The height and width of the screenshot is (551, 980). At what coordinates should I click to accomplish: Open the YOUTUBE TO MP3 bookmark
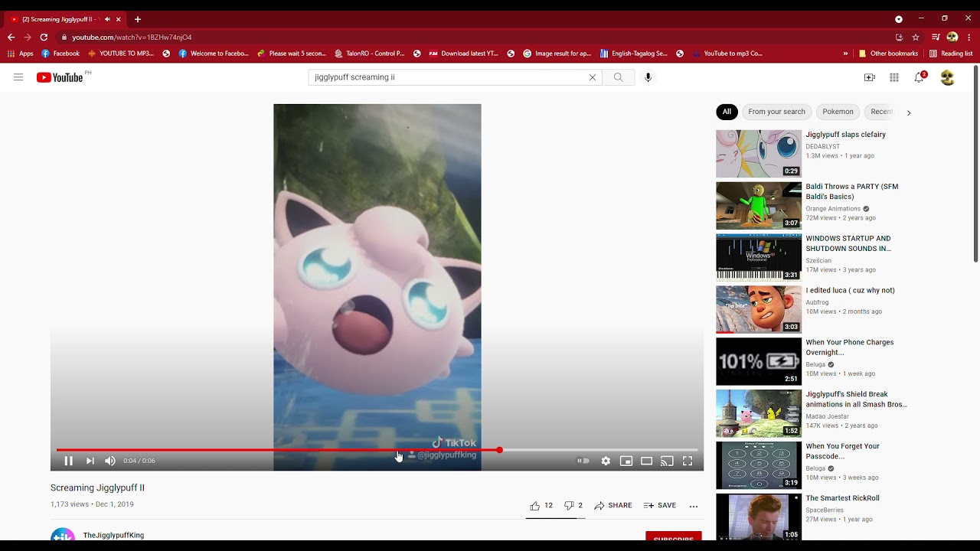(121, 54)
